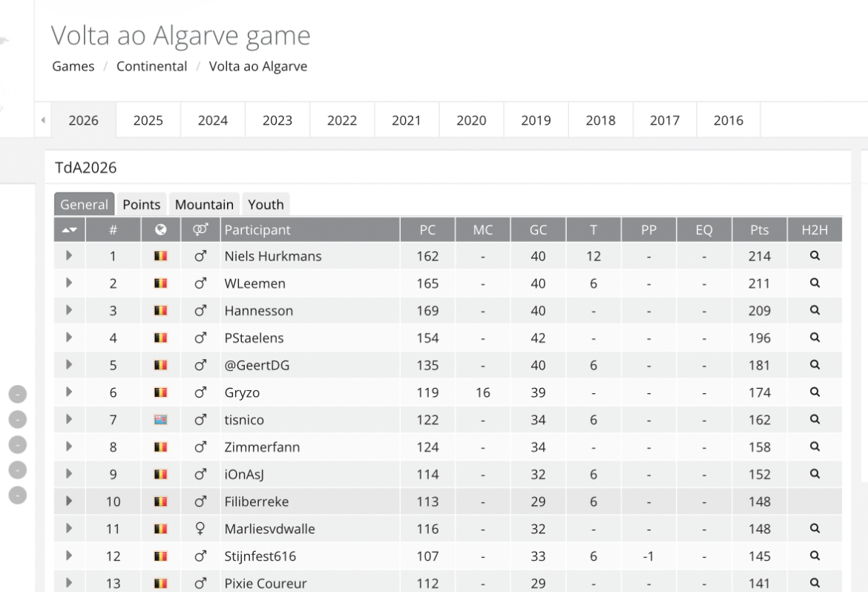
Task: Click the gender symbol column header
Action: 200,230
